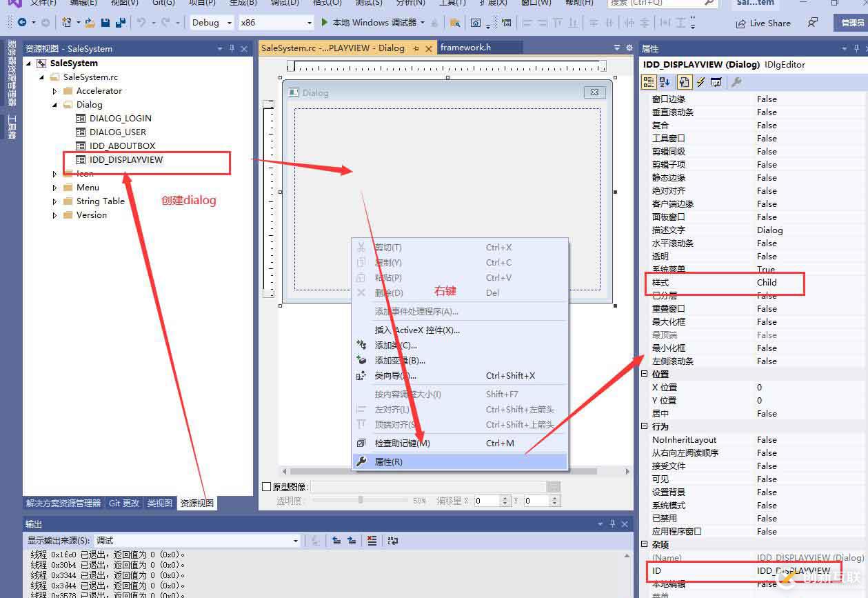Click the lightning bolt events icon
The width and height of the screenshot is (868, 598).
[700, 82]
